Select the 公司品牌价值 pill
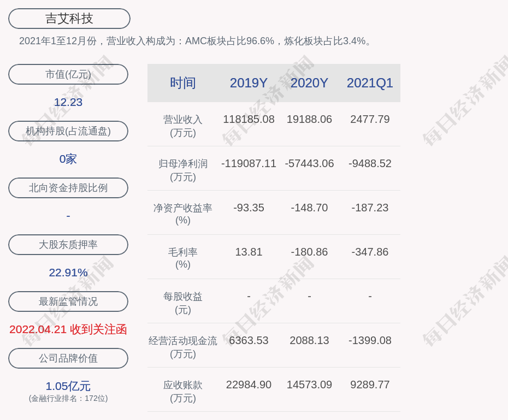The width and height of the screenshot is (508, 420). pos(68,358)
